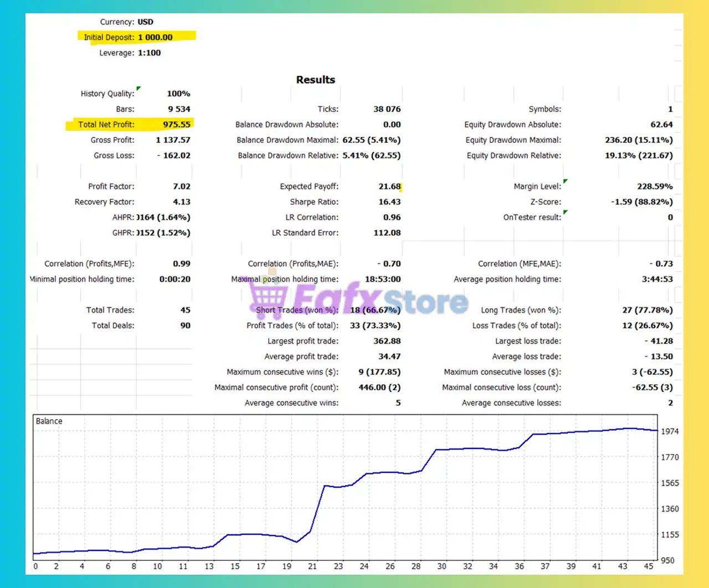Click green triangle marker beside OnTester result
This screenshot has height=588, width=709.
(565, 213)
